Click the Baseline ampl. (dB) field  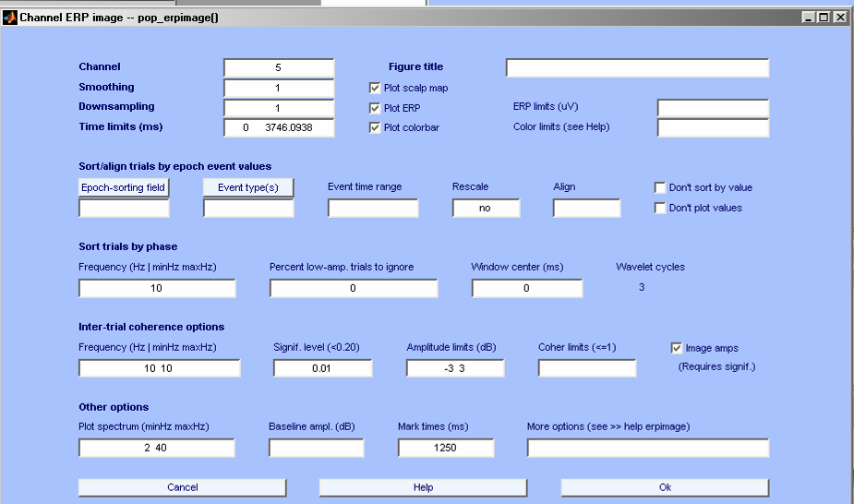[x=316, y=448]
